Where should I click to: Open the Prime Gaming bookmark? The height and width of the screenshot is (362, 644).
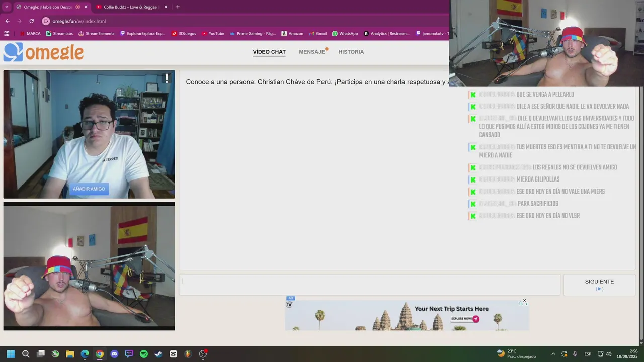click(253, 34)
